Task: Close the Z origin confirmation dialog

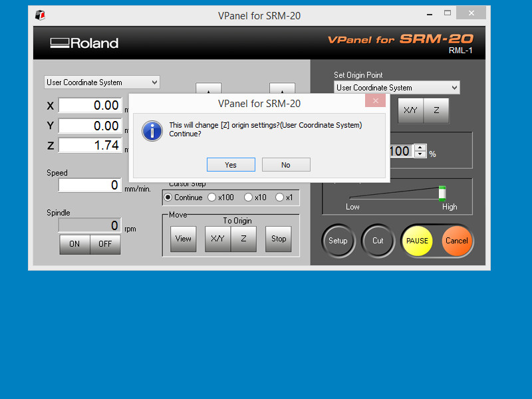Action: pyautogui.click(x=375, y=100)
